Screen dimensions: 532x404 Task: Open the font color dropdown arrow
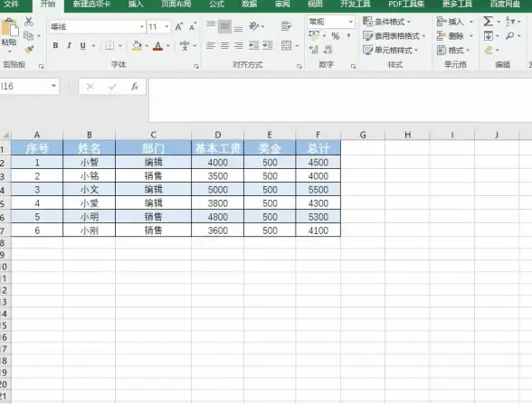[x=168, y=46]
